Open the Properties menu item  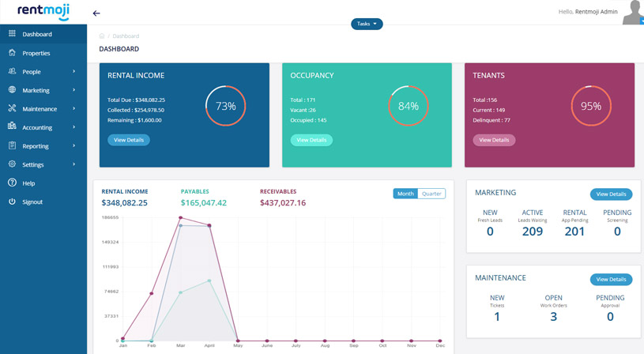[36, 53]
